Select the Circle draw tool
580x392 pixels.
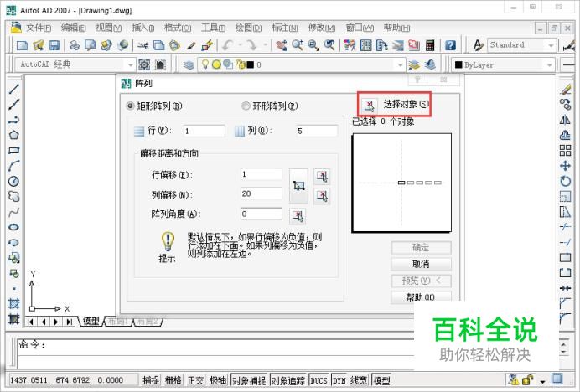pos(13,181)
